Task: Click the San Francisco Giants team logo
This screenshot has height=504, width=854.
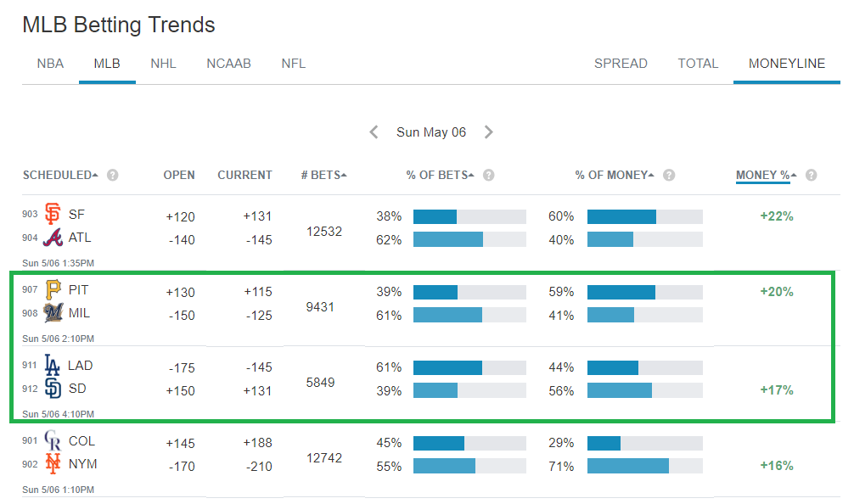Action: [53, 214]
